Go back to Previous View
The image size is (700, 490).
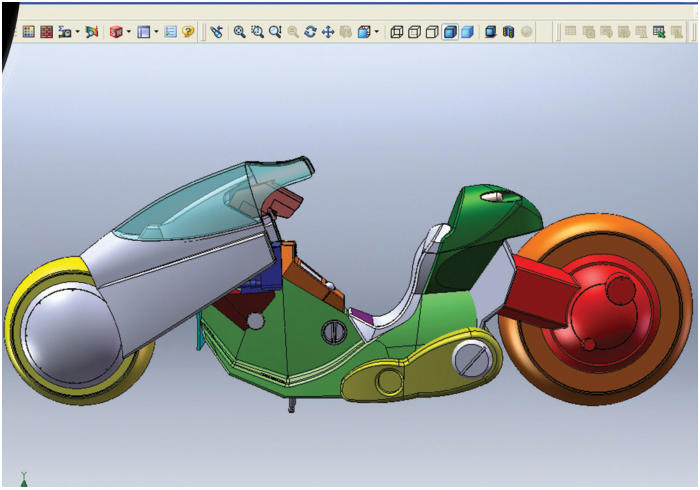(x=217, y=32)
